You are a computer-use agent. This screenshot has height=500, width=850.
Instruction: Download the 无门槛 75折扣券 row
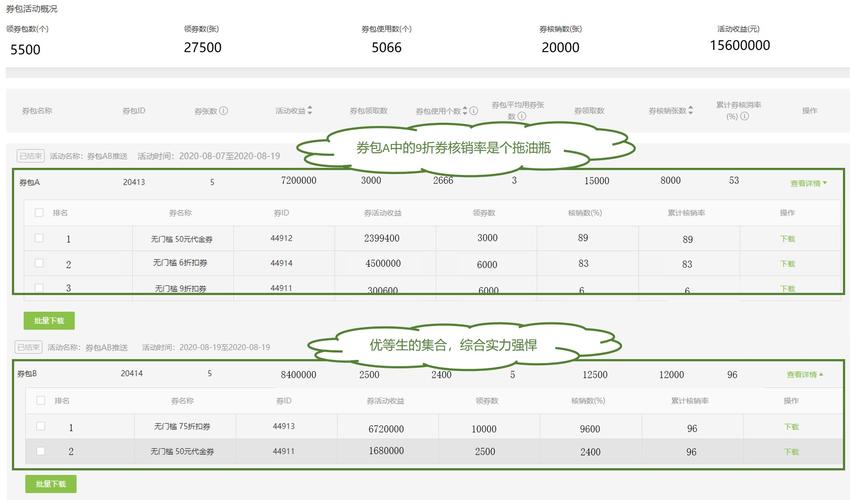click(791, 427)
